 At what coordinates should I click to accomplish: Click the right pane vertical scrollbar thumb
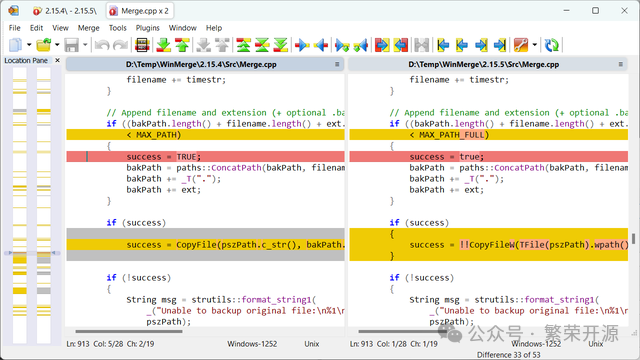(633, 238)
